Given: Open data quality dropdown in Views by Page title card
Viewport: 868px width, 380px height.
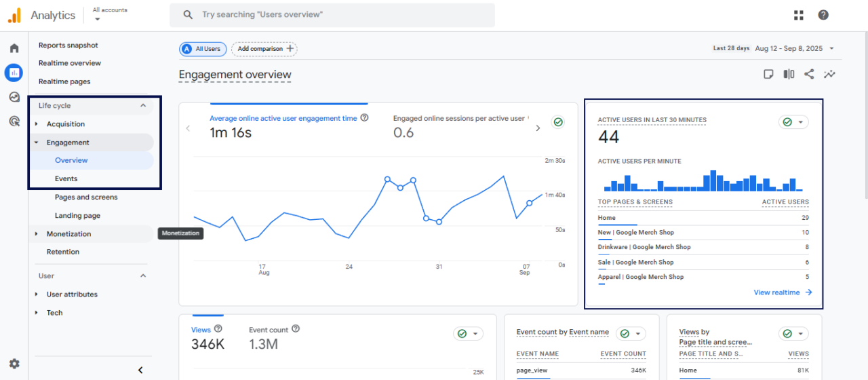Looking at the screenshot, I should [x=793, y=333].
